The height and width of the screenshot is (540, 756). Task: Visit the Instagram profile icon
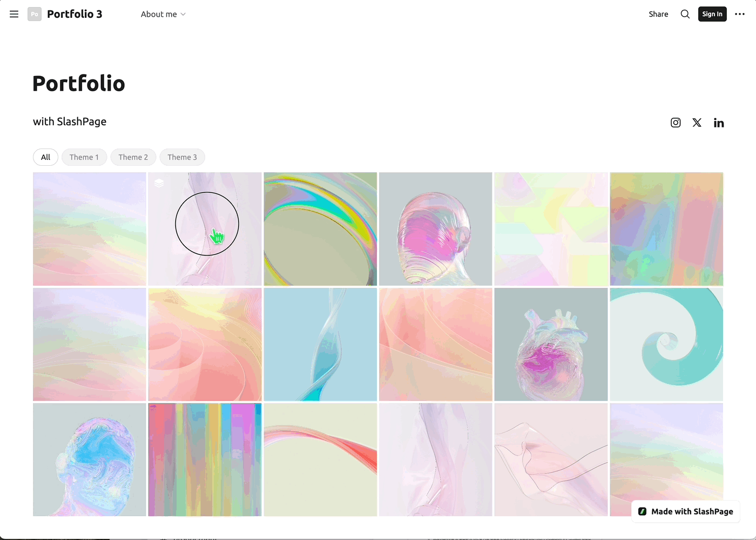point(676,123)
